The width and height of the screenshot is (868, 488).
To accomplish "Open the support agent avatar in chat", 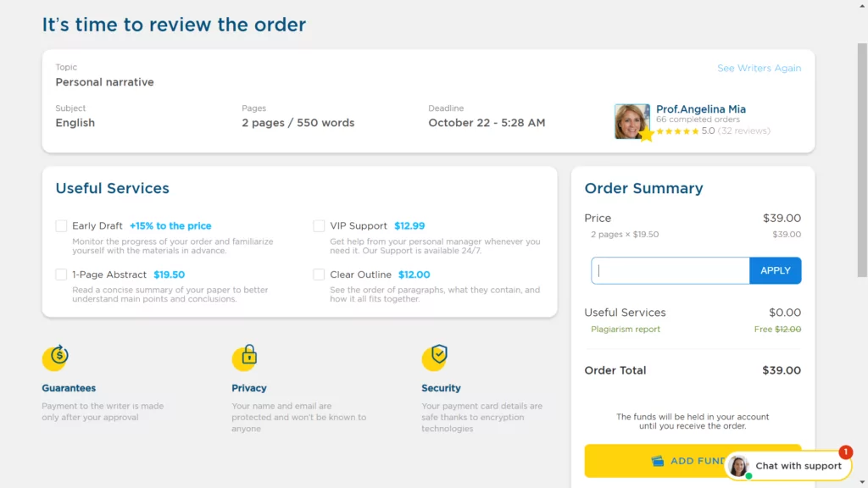I will (x=739, y=466).
